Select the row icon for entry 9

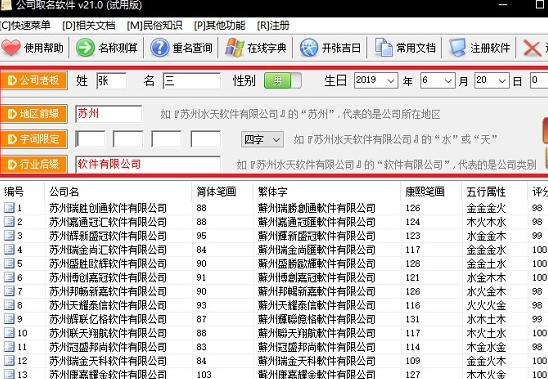[9, 319]
